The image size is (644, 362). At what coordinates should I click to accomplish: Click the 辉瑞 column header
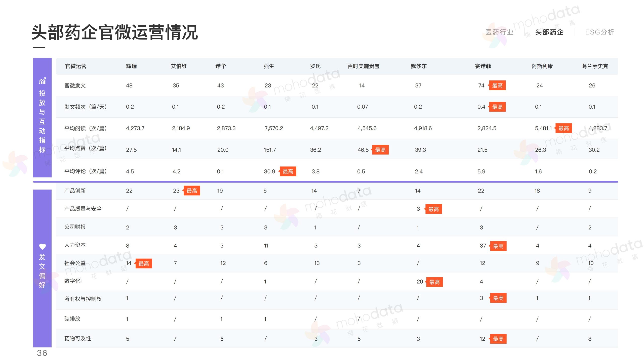pos(131,66)
